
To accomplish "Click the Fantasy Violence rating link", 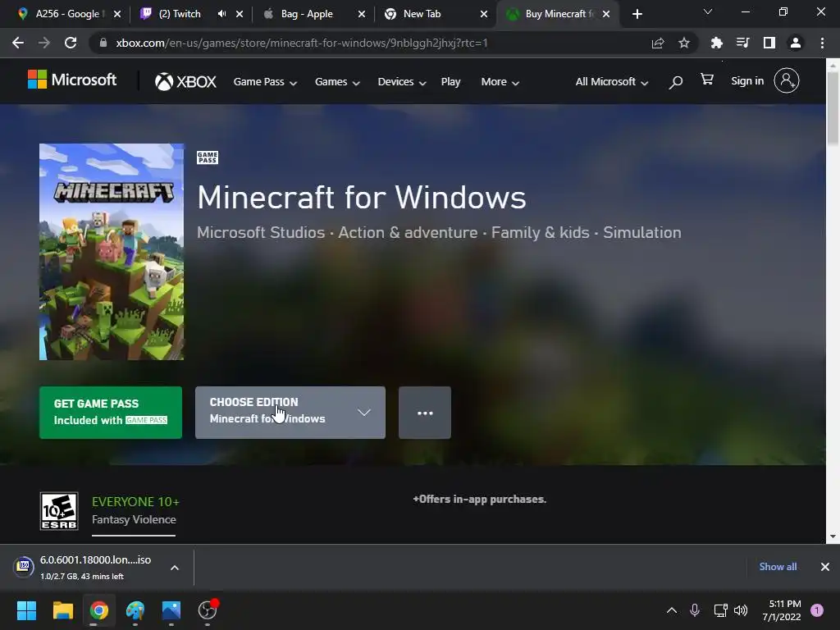I will [134, 519].
